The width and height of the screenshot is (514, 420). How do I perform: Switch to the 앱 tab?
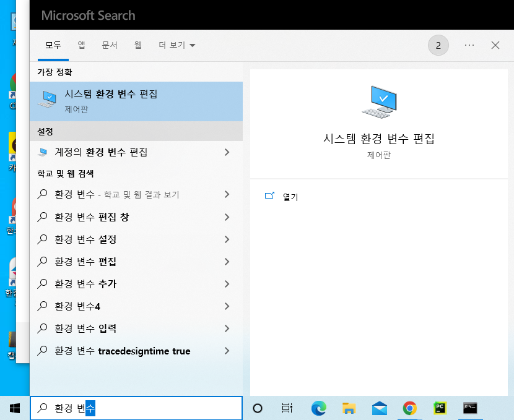(x=81, y=45)
